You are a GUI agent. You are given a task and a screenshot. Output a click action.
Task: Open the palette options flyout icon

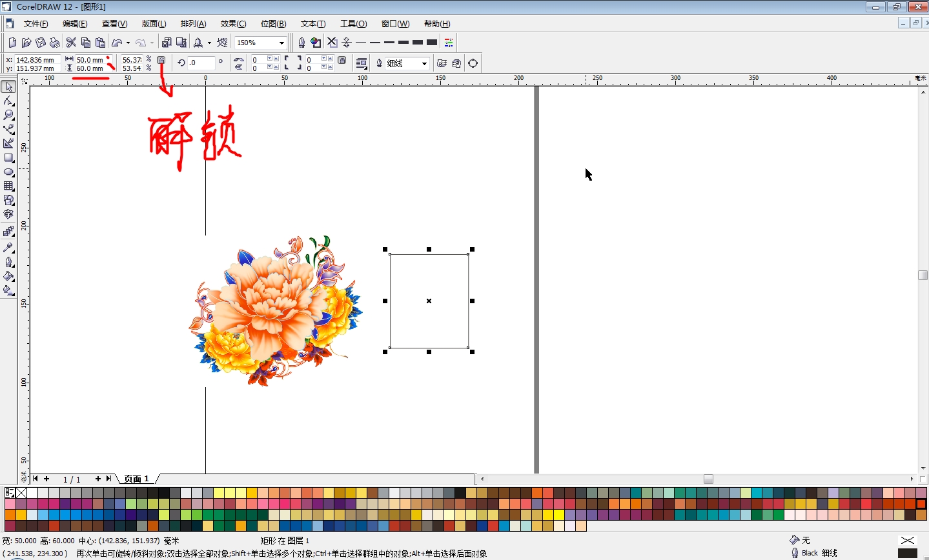(x=9, y=493)
